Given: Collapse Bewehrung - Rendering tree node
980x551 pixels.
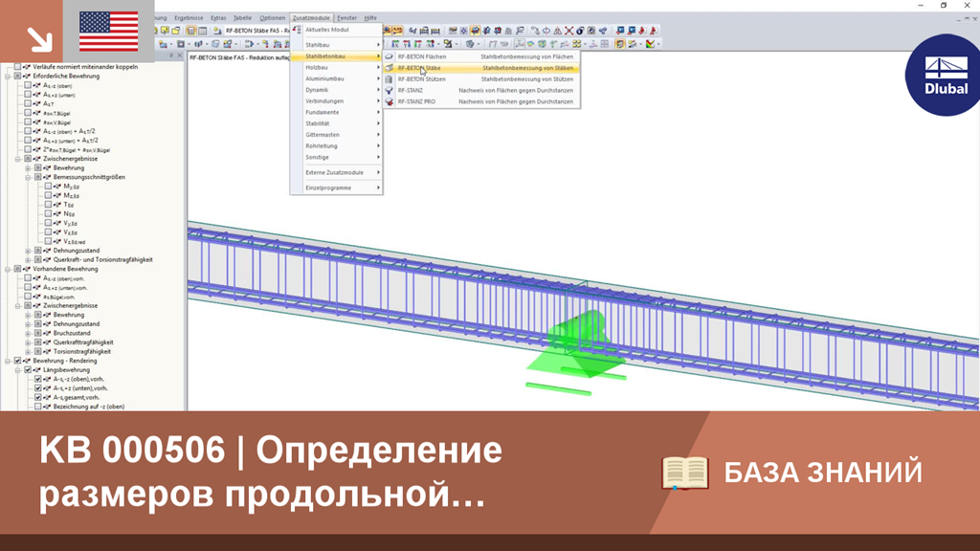Looking at the screenshot, I should click(x=8, y=361).
